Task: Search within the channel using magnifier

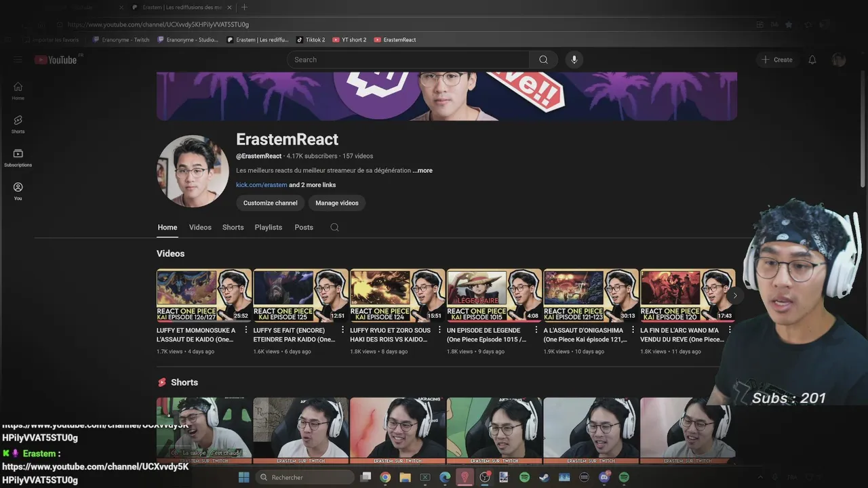Action: (x=334, y=227)
